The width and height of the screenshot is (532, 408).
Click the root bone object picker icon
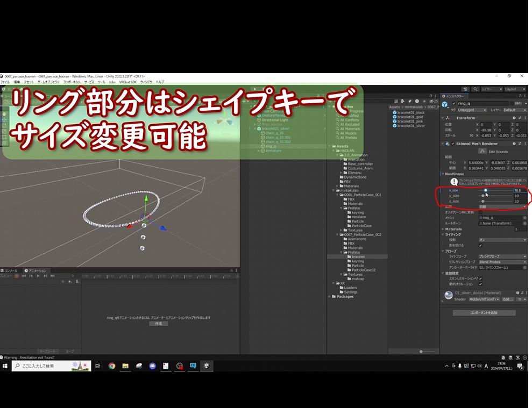coord(524,224)
